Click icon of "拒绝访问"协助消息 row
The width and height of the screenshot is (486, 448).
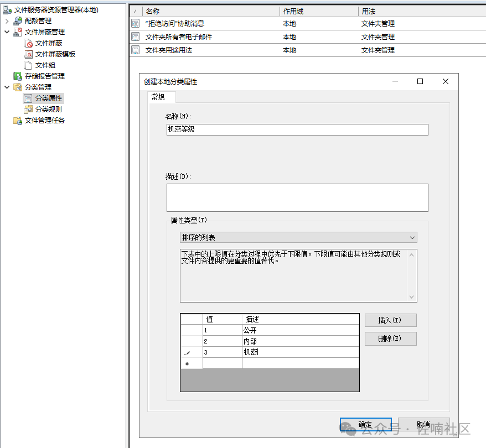coord(136,24)
